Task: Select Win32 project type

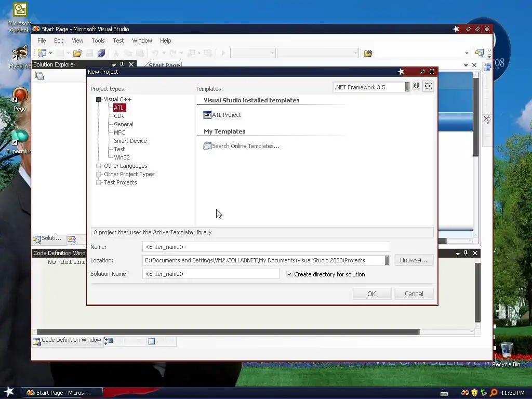Action: point(122,157)
